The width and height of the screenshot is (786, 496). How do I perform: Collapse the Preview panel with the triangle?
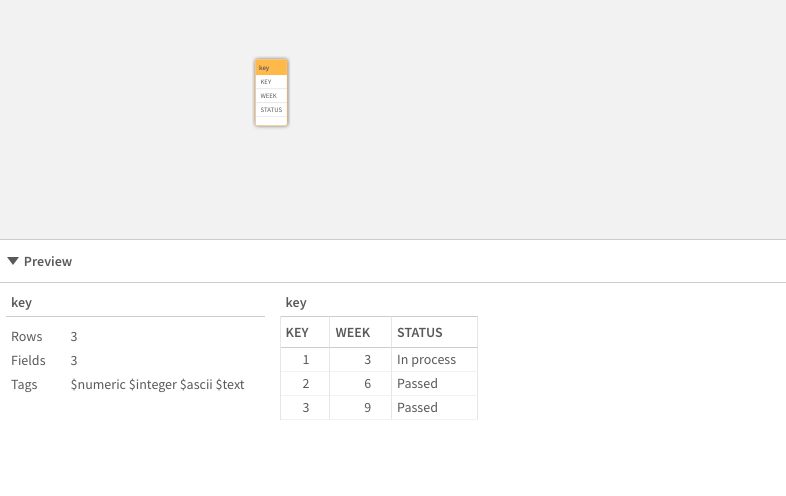point(13,261)
